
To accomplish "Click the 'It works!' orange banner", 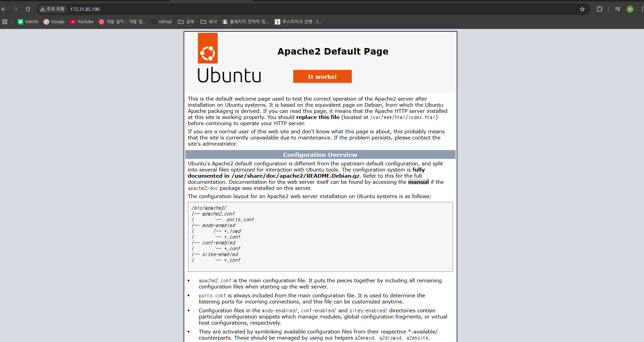I will 322,76.
